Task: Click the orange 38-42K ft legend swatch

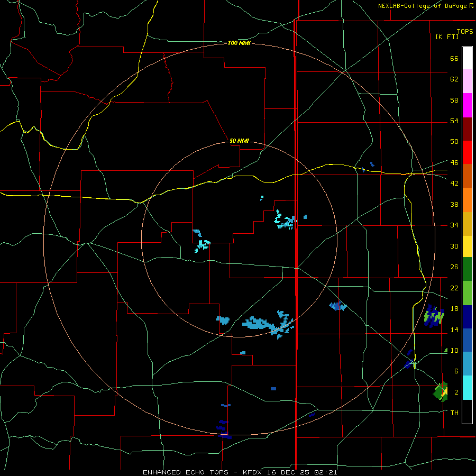Action: coord(467,200)
